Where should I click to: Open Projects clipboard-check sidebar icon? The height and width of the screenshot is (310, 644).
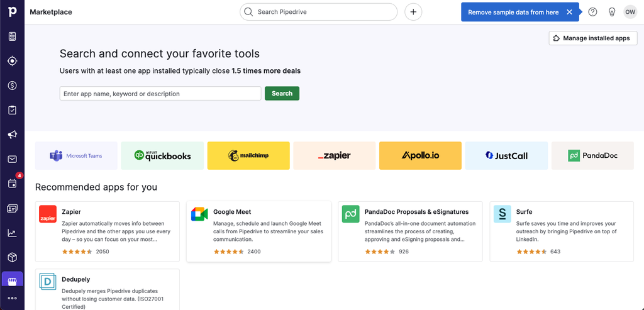[12, 110]
